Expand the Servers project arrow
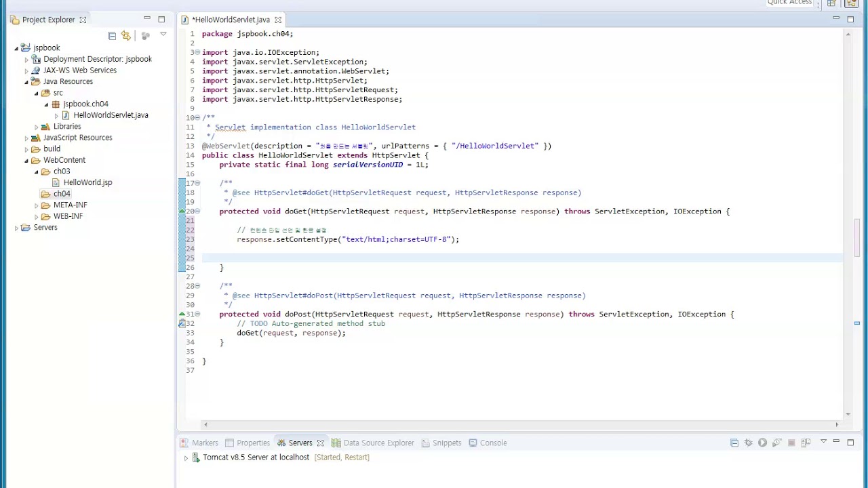Screen dimensions: 868x488 click(16, 228)
